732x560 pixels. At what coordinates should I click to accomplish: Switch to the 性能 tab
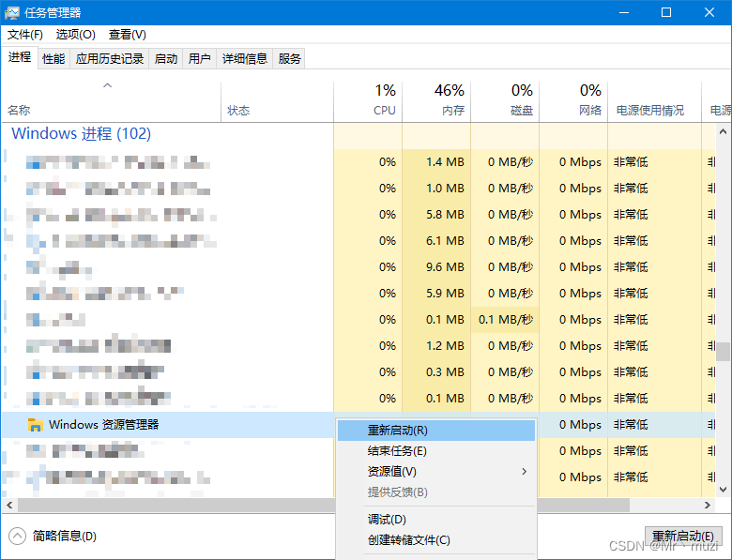tap(53, 59)
